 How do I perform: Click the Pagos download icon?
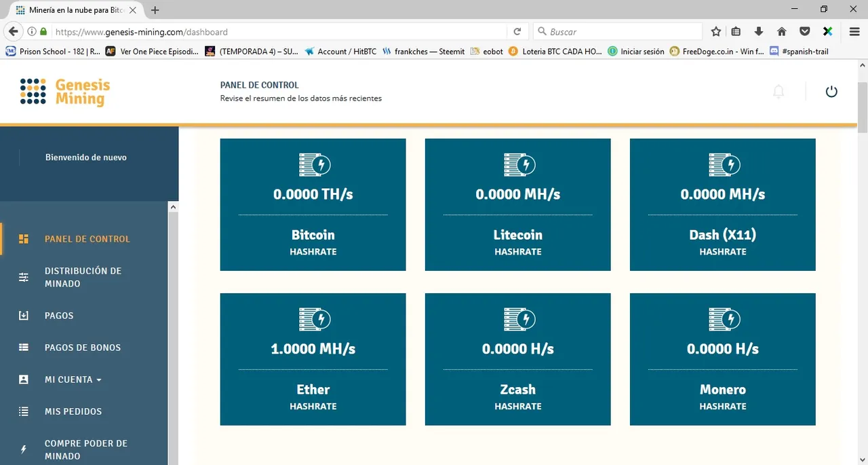pos(24,316)
